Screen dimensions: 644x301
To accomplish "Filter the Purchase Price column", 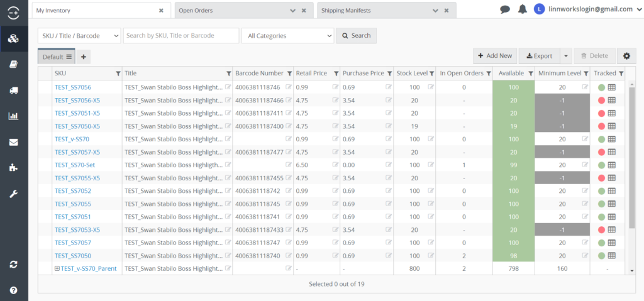I will tap(389, 74).
